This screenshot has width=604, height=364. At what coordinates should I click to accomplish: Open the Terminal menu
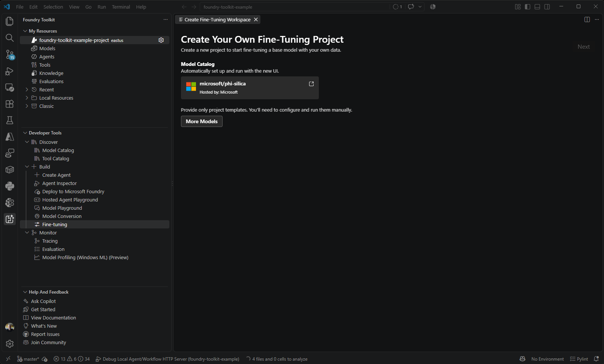pyautogui.click(x=121, y=7)
